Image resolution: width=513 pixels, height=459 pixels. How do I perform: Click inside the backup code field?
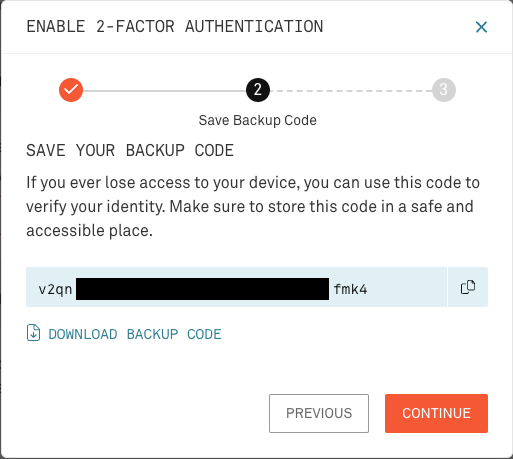pyautogui.click(x=236, y=287)
